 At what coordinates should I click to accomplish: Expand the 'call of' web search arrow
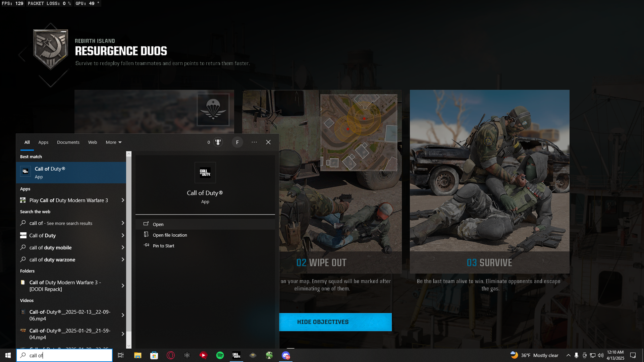tap(123, 223)
